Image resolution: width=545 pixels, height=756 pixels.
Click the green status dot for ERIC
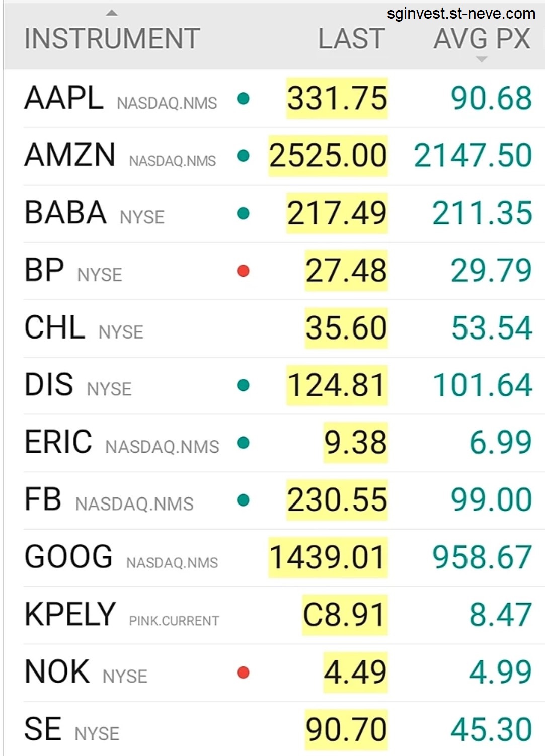coord(243,443)
